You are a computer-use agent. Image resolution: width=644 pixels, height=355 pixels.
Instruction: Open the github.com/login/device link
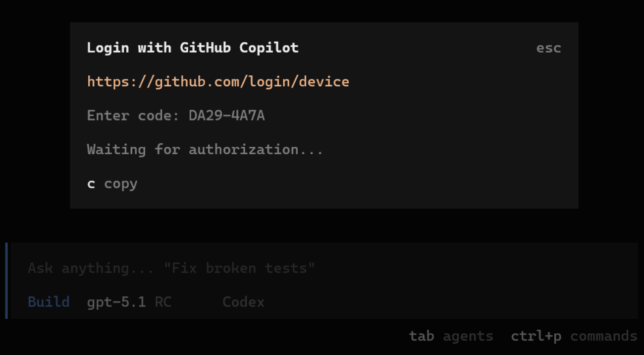pyautogui.click(x=218, y=82)
